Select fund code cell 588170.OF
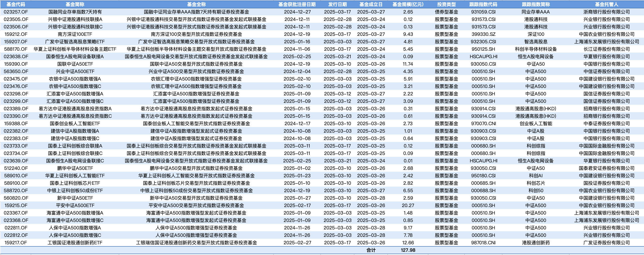The width and height of the screenshot is (644, 255). (x=16, y=49)
